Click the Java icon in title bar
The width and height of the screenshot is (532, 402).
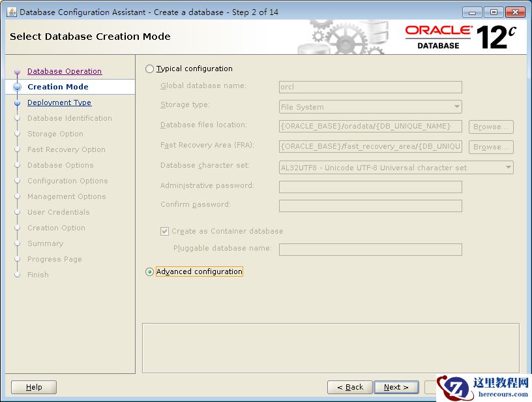(11, 12)
